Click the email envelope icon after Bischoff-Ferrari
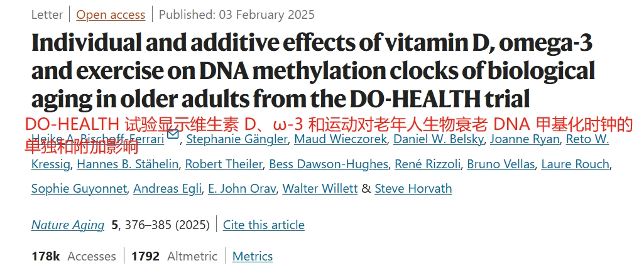Viewport: 644px width, 268px height. click(x=173, y=134)
